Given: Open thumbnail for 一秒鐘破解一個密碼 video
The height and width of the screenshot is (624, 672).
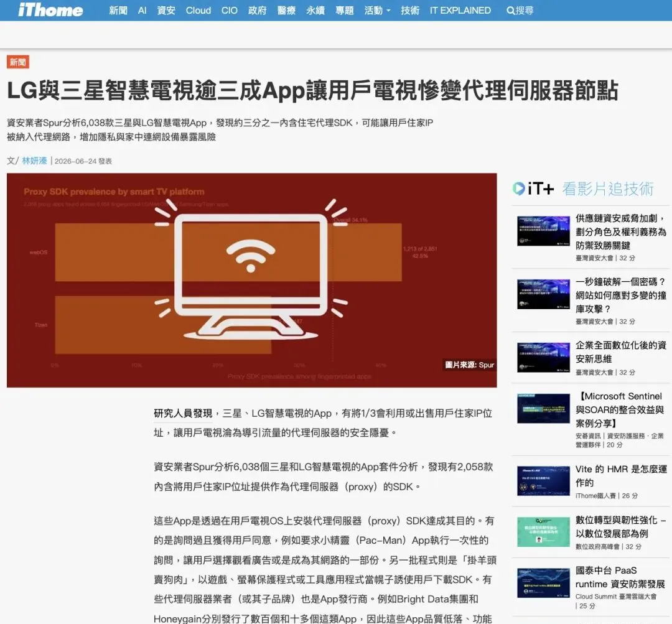Looking at the screenshot, I should pyautogui.click(x=543, y=294).
